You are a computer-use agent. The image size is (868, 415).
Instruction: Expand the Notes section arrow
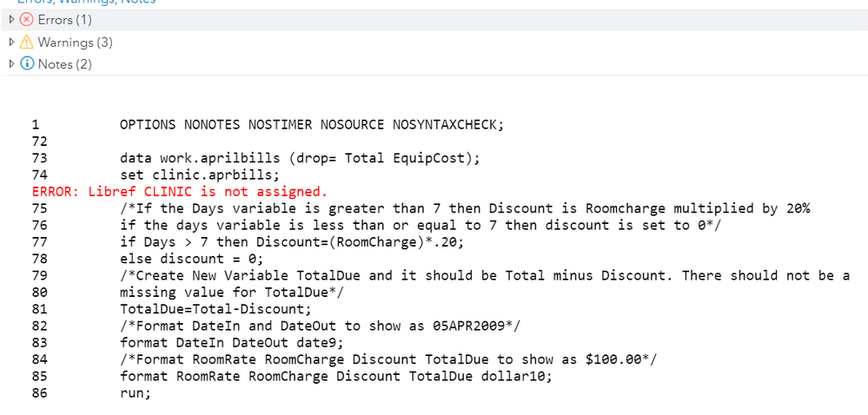point(10,63)
